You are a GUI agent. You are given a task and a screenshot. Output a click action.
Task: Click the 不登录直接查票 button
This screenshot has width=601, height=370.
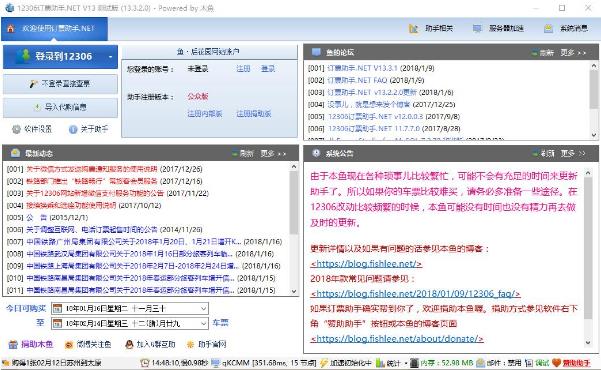click(x=60, y=84)
